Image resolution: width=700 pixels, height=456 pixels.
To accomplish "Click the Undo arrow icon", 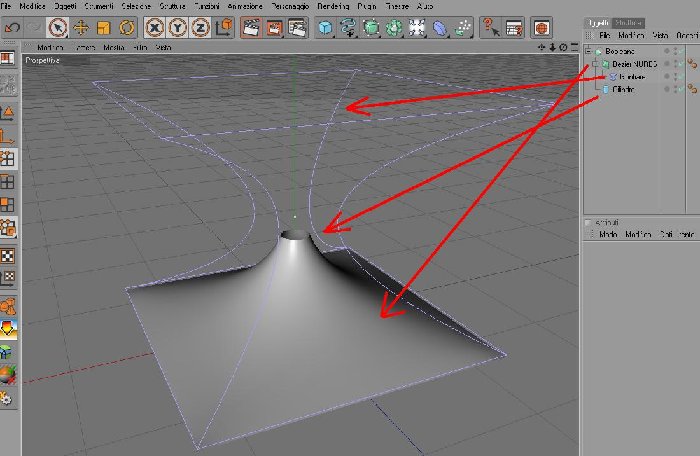I will click(12, 28).
